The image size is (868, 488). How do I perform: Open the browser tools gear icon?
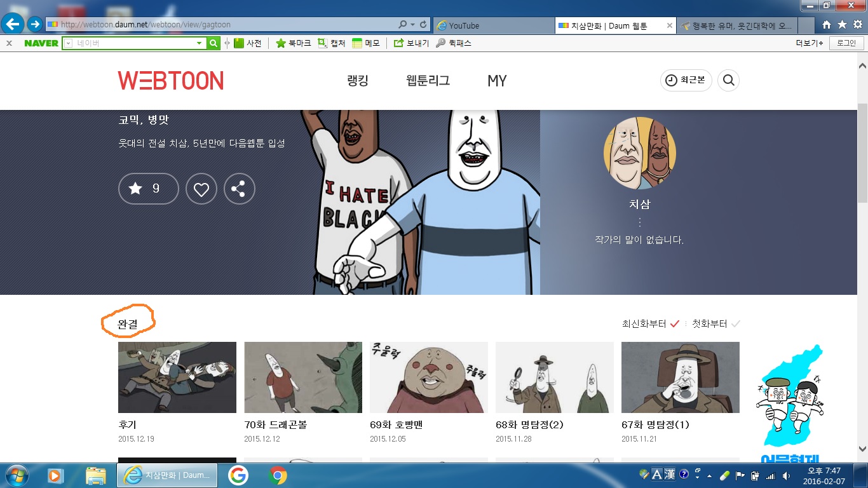pyautogui.click(x=857, y=25)
